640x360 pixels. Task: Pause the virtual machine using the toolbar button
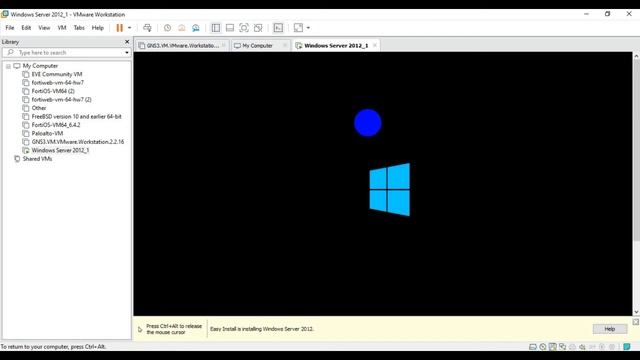[120, 28]
